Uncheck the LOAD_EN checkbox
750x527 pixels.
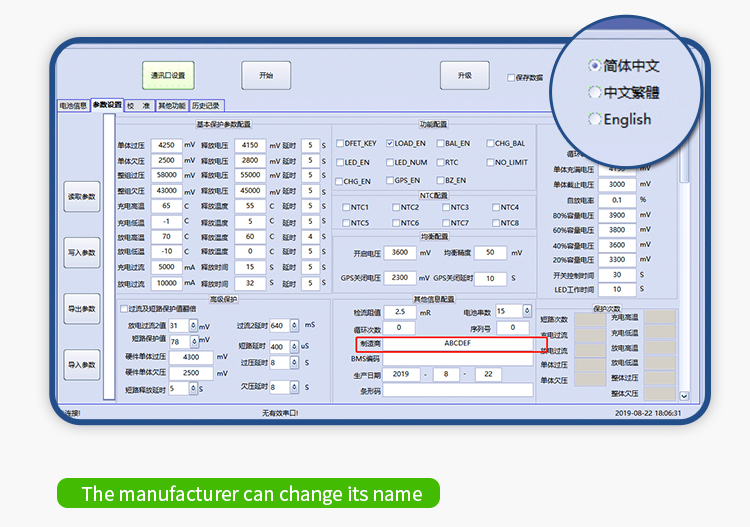390,143
